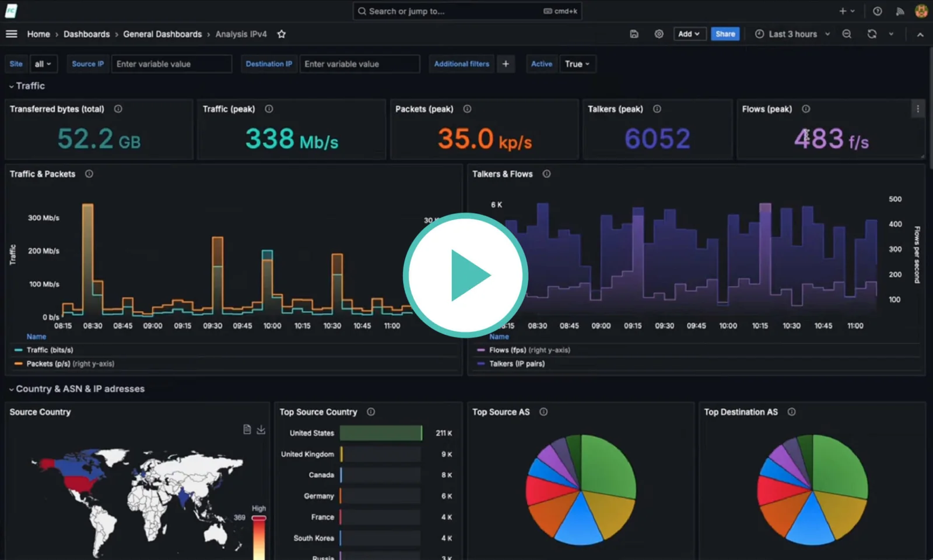Open the help question mark icon

878,11
